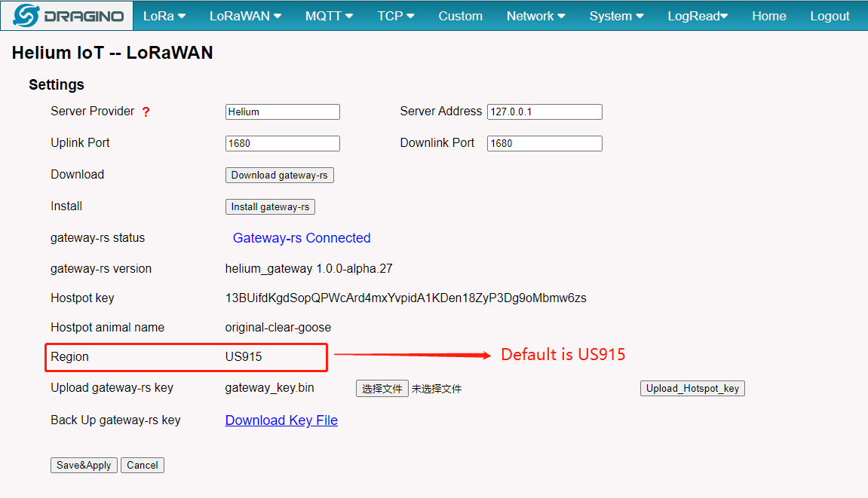Expand the System menu
This screenshot has height=498, width=868.
tap(617, 16)
